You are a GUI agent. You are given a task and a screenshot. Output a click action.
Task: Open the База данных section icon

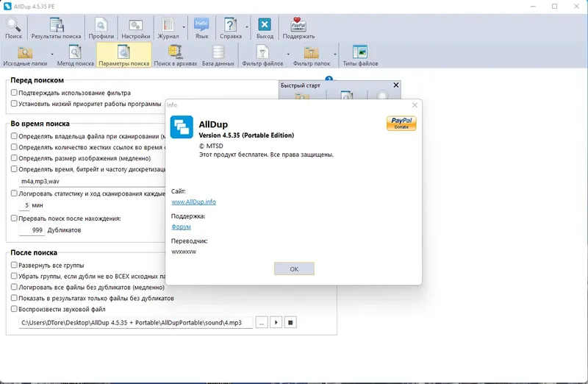pyautogui.click(x=218, y=56)
